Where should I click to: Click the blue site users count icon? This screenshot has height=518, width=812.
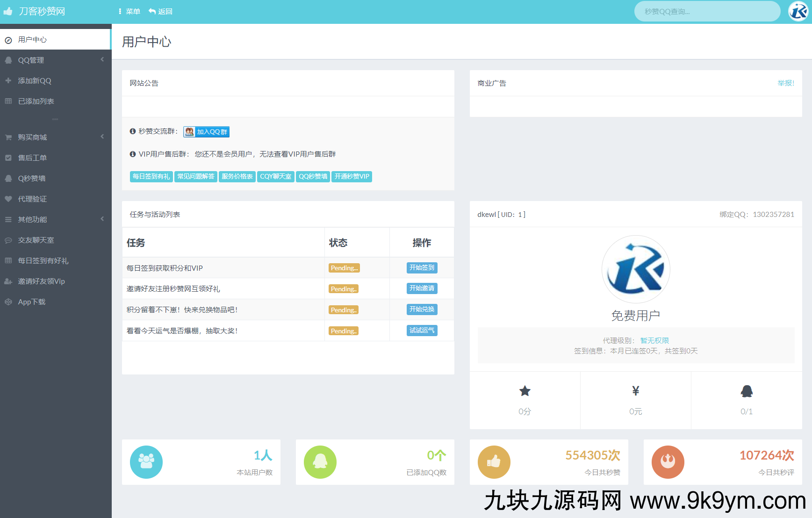coord(146,462)
